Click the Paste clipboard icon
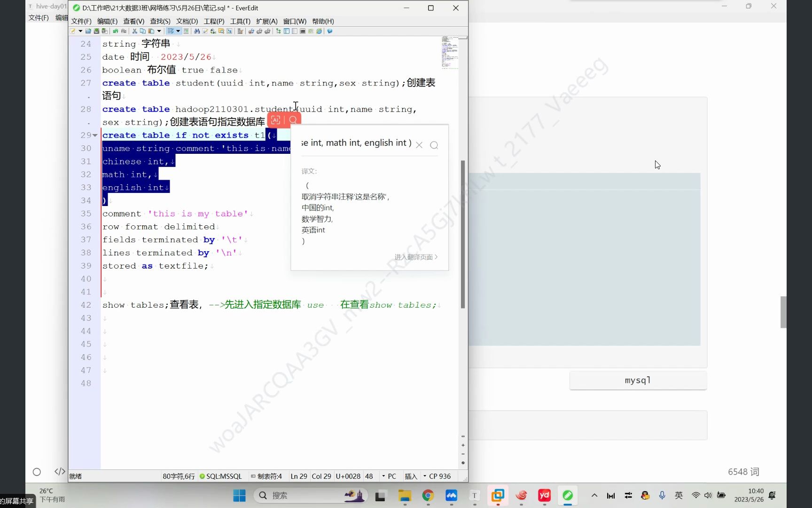Image resolution: width=812 pixels, height=508 pixels. [151, 31]
